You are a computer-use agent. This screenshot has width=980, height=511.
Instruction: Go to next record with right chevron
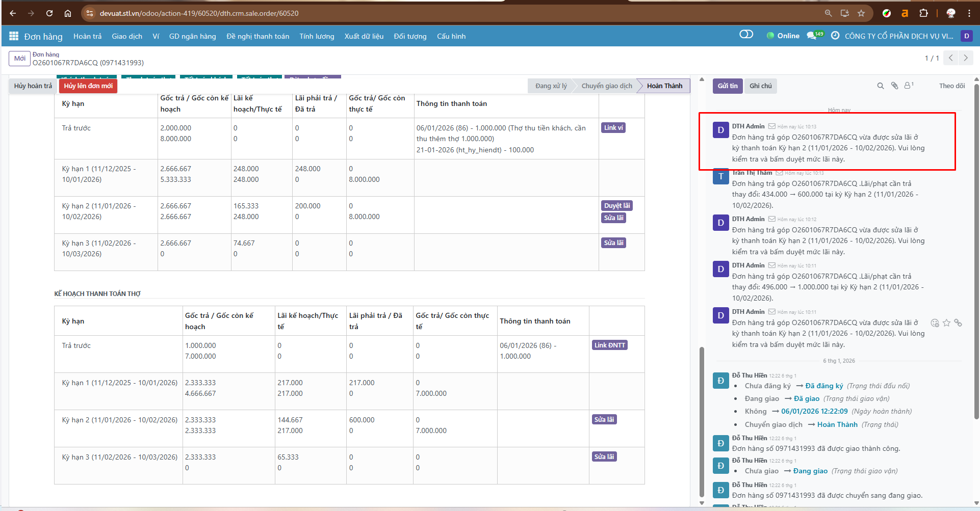[965, 58]
